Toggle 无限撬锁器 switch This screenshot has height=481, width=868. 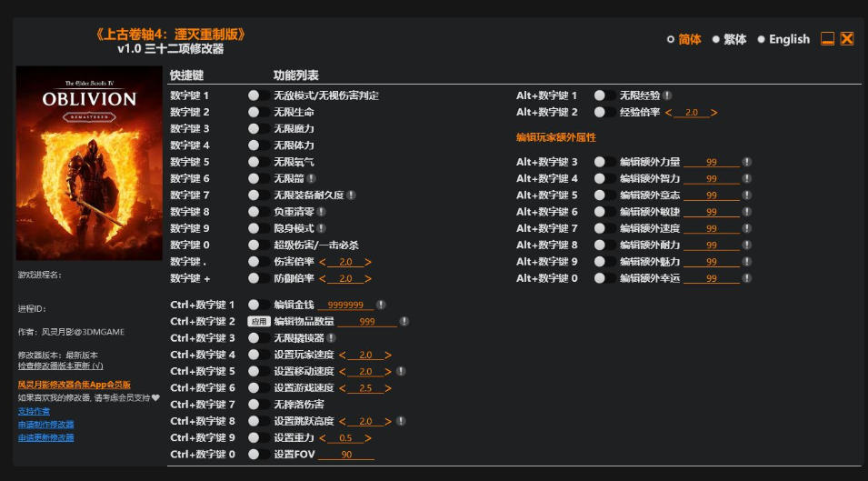point(258,337)
